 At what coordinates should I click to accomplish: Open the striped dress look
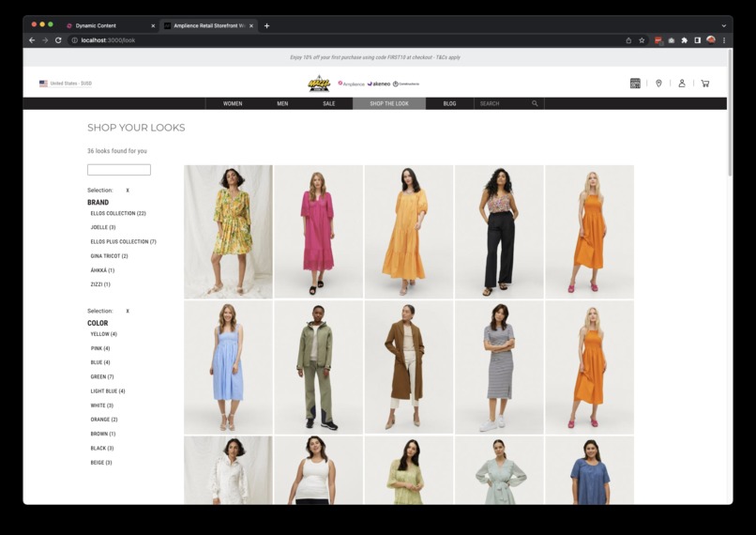499,368
